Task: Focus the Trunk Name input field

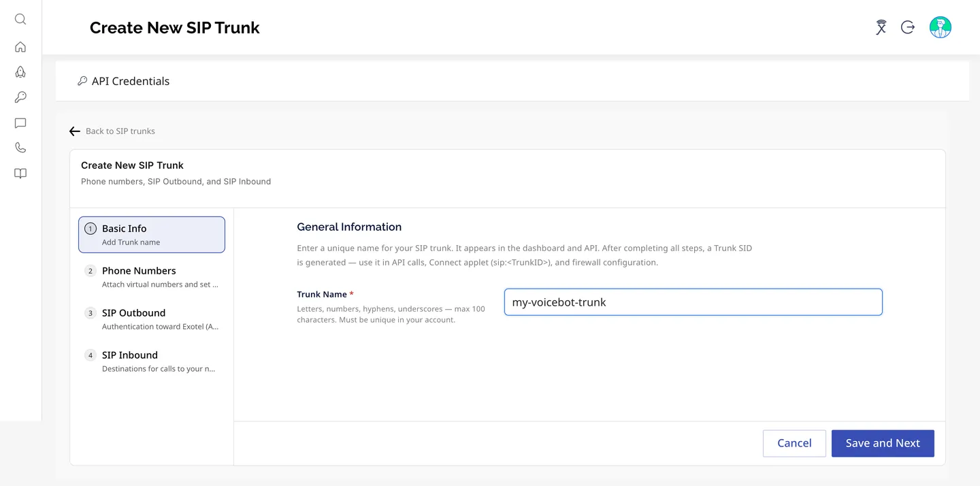Action: tap(693, 302)
